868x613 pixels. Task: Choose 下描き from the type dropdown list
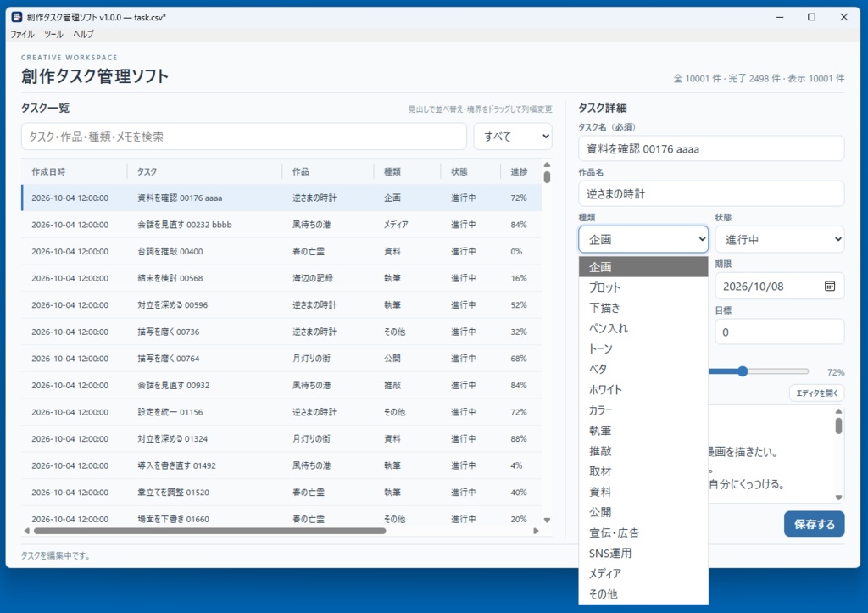click(x=643, y=308)
